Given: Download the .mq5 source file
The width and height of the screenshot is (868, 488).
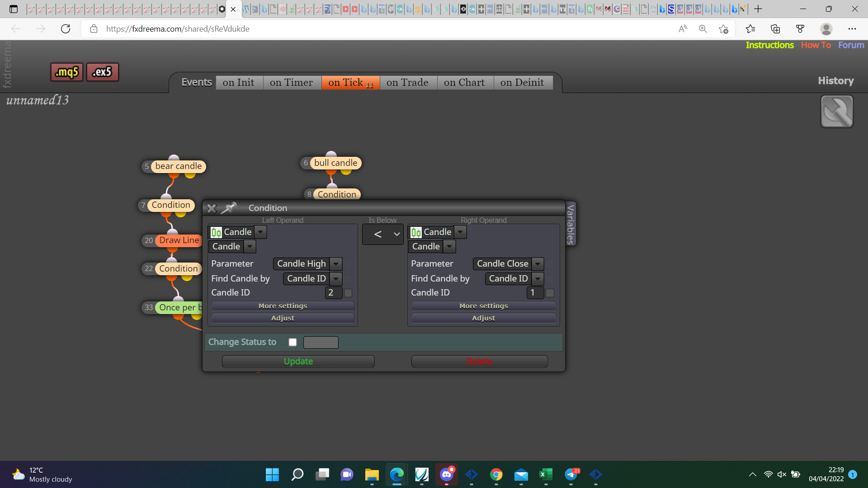Looking at the screenshot, I should pos(67,72).
